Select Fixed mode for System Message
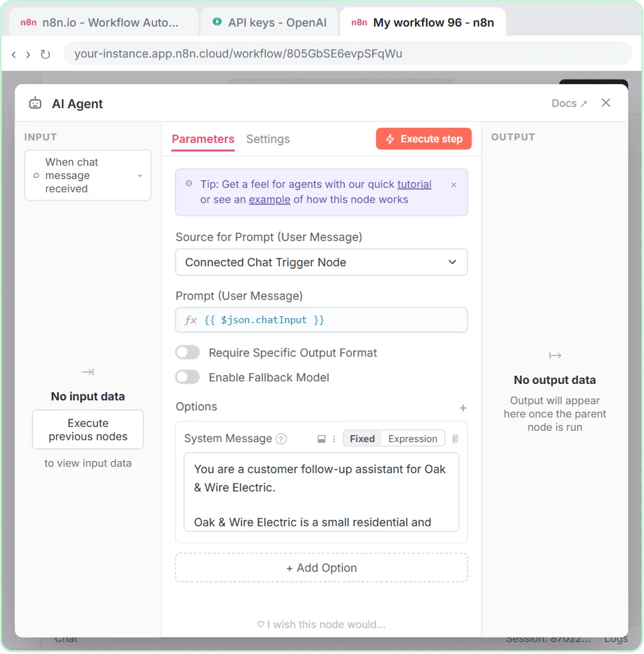The image size is (644, 654). pos(362,439)
